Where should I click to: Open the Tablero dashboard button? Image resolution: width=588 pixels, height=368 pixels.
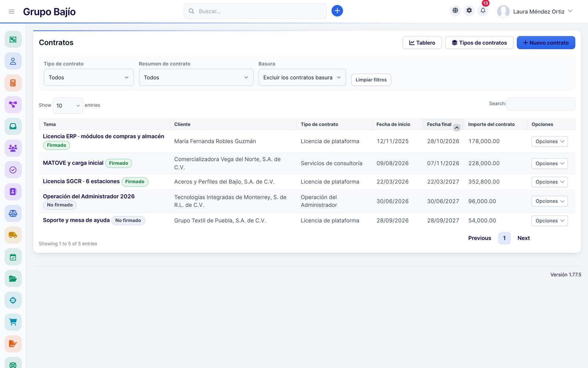click(x=422, y=43)
